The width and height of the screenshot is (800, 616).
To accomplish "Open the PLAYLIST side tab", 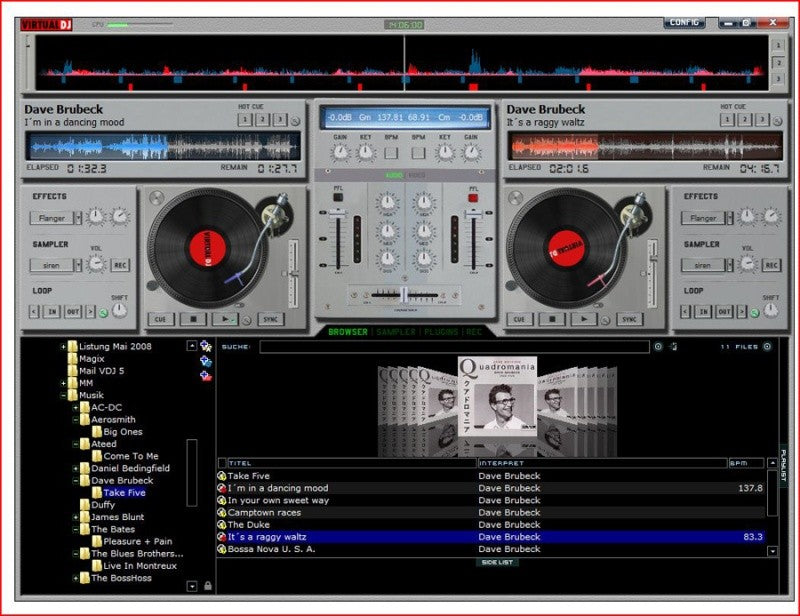I will point(783,465).
